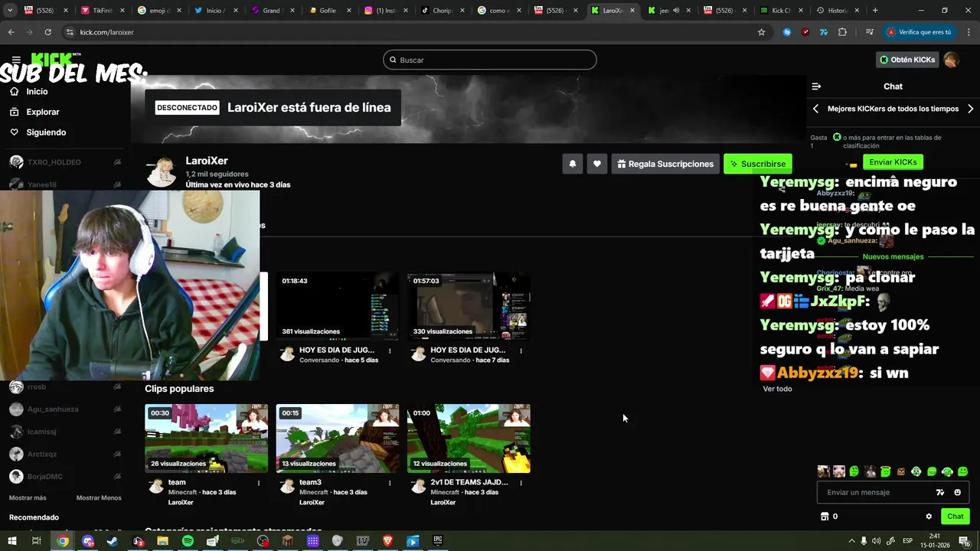Click the Nuevos mensajes indicator in chat
Image resolution: width=980 pixels, height=551 pixels.
click(893, 256)
